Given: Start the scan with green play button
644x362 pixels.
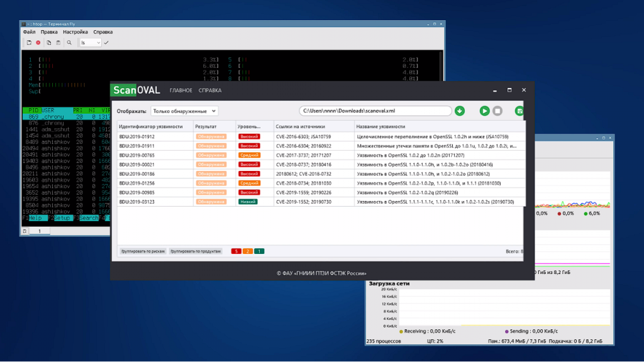Looking at the screenshot, I should tap(484, 111).
